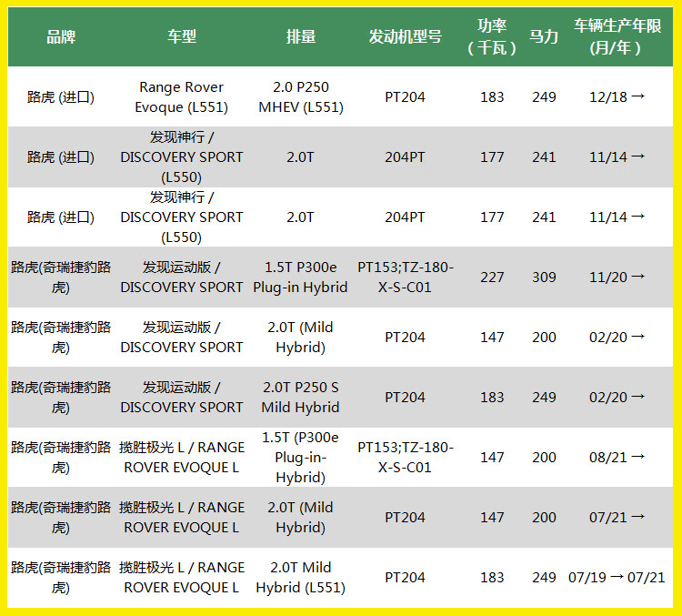Click the '08/21 →' production date cell
Screen dimensions: 682x616
(617, 458)
